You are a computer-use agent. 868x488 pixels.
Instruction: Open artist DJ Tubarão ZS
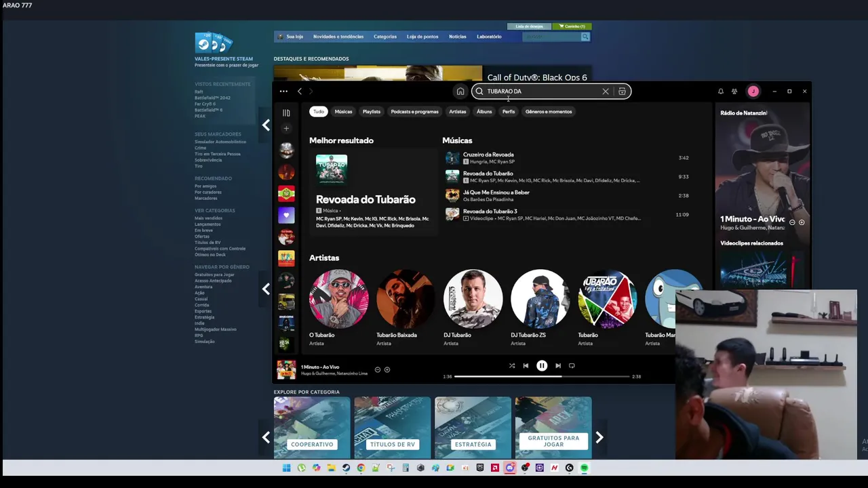[x=540, y=307]
